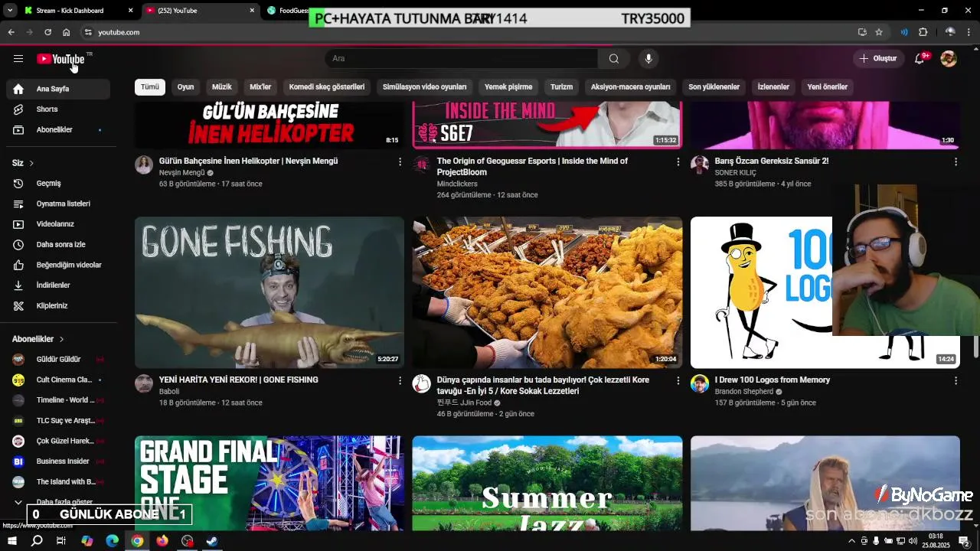Open the YouTube hamburger guide menu
Image resolution: width=980 pixels, height=551 pixels.
point(18,58)
